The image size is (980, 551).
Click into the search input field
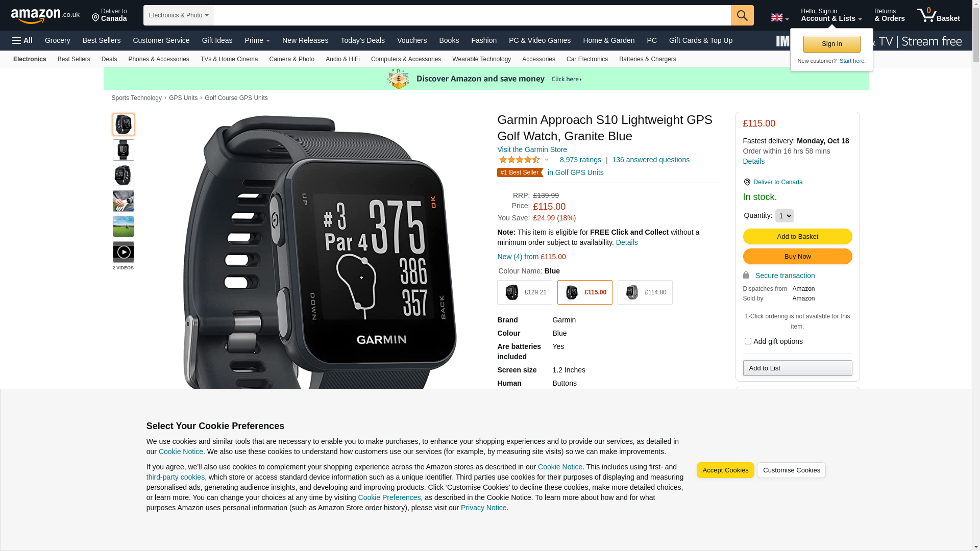(472, 15)
